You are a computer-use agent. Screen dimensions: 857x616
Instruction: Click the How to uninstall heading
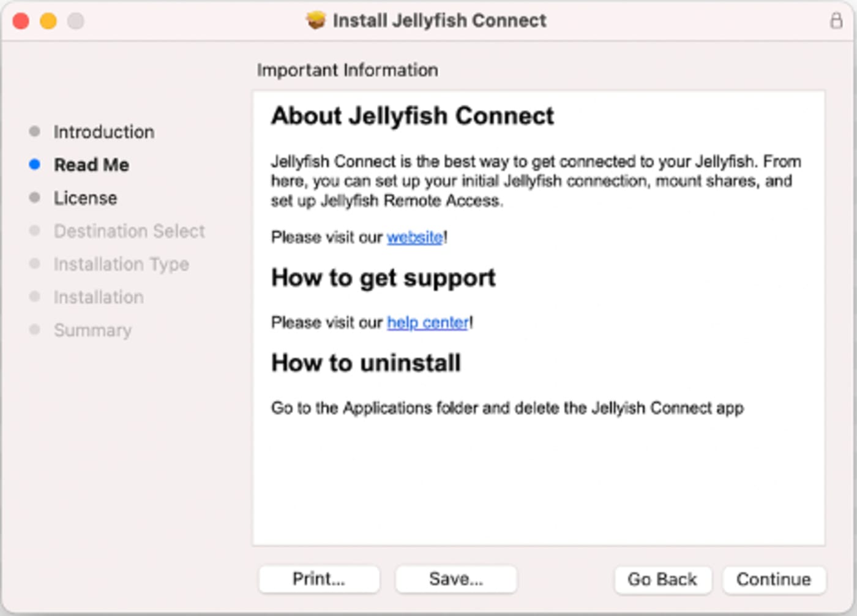click(366, 362)
